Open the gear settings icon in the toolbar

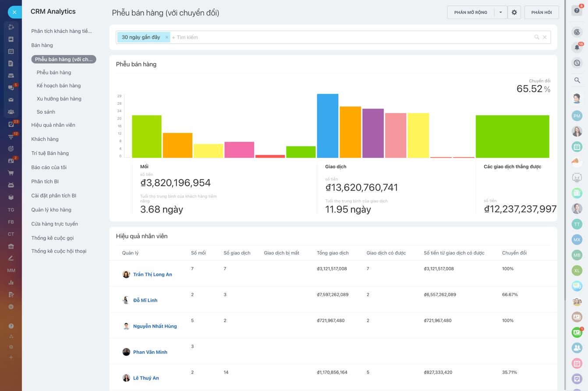[514, 12]
